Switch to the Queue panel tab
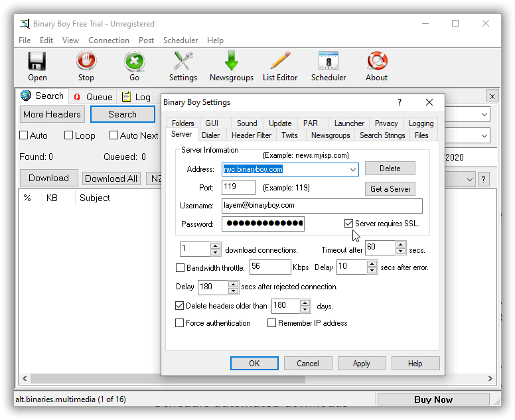Screen dimensions: 515x420 93,97
